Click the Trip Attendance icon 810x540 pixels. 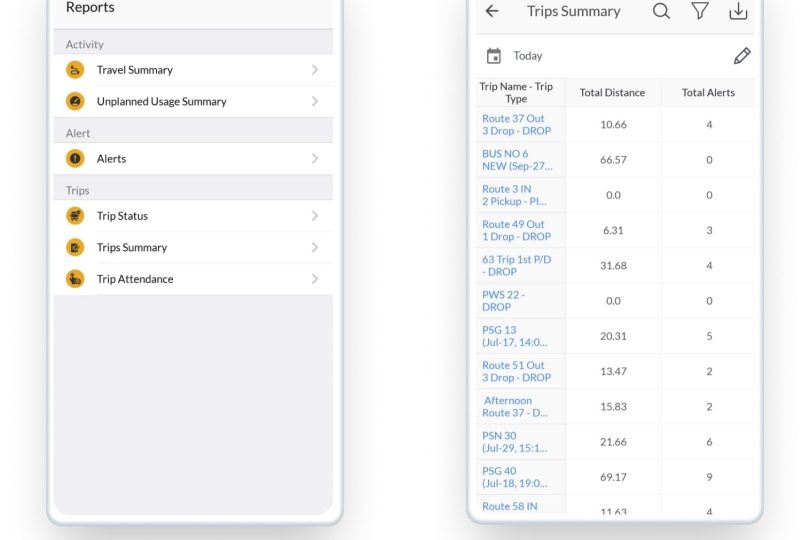(75, 279)
